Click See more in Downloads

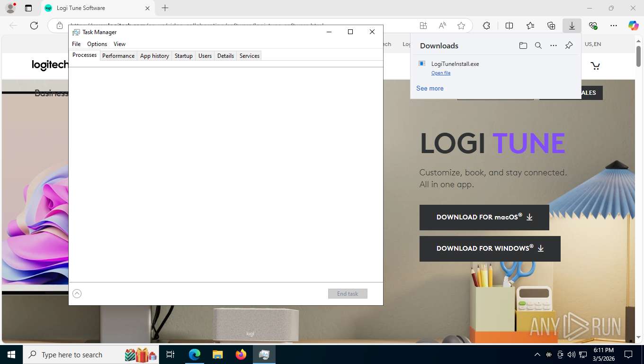pyautogui.click(x=430, y=89)
